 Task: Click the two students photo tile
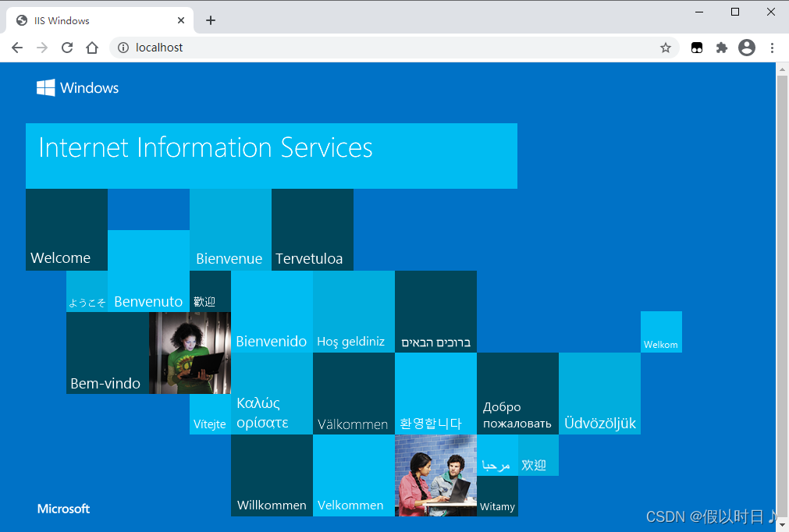[435, 475]
